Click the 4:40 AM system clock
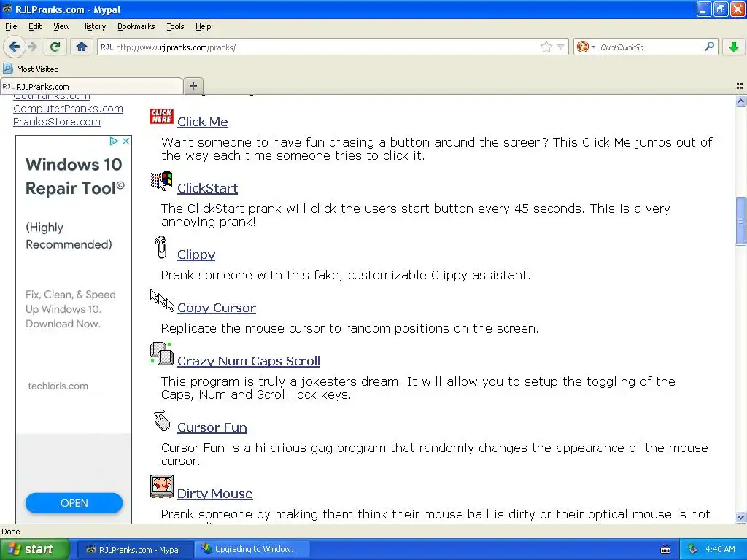This screenshot has width=747, height=560. pyautogui.click(x=720, y=549)
